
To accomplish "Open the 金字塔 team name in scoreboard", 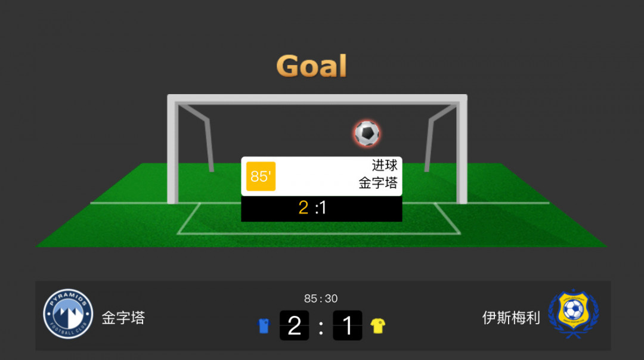I will (123, 318).
